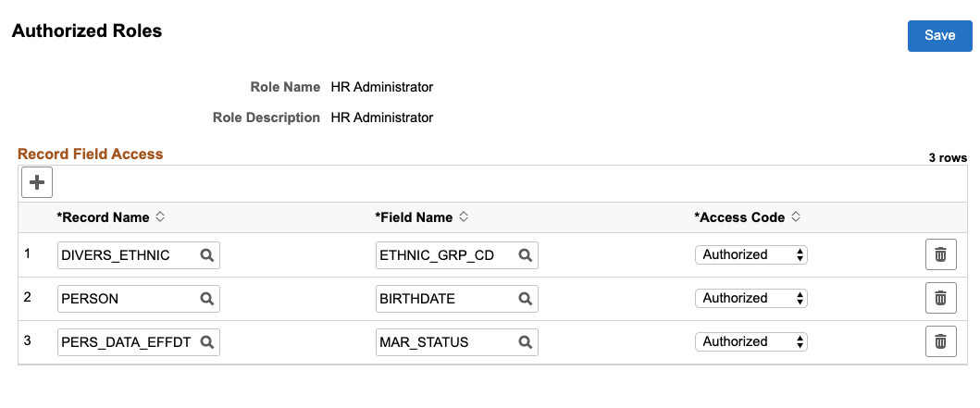Delete row 1 with trash icon
Viewport: 980px width, 408px height.
[940, 255]
